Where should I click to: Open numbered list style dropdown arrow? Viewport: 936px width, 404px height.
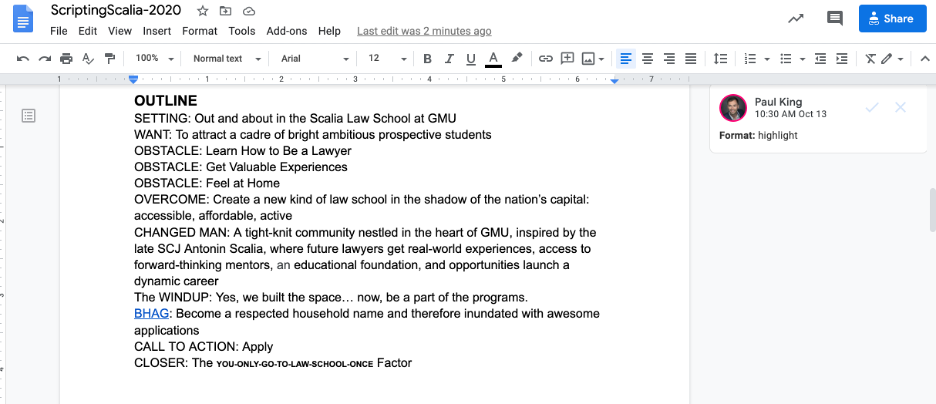[767, 58]
